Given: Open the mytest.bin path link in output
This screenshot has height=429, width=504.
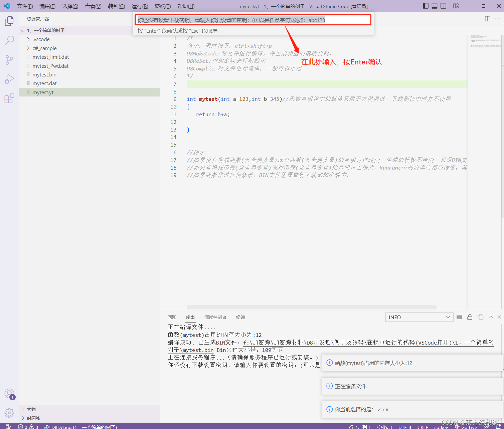Looking at the screenshot, I should coord(368,343).
